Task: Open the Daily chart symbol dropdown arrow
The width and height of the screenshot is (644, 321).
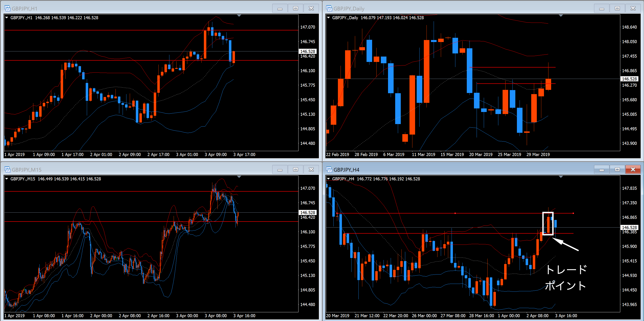Action: (328, 18)
